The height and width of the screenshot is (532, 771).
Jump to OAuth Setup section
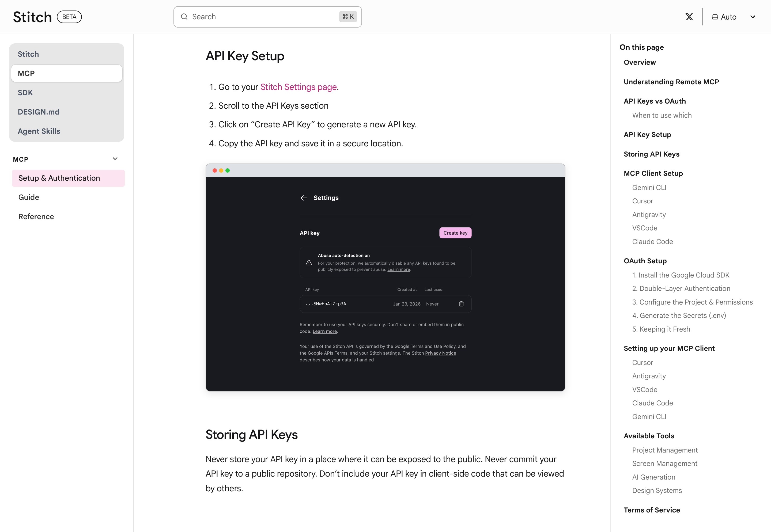pyautogui.click(x=645, y=261)
